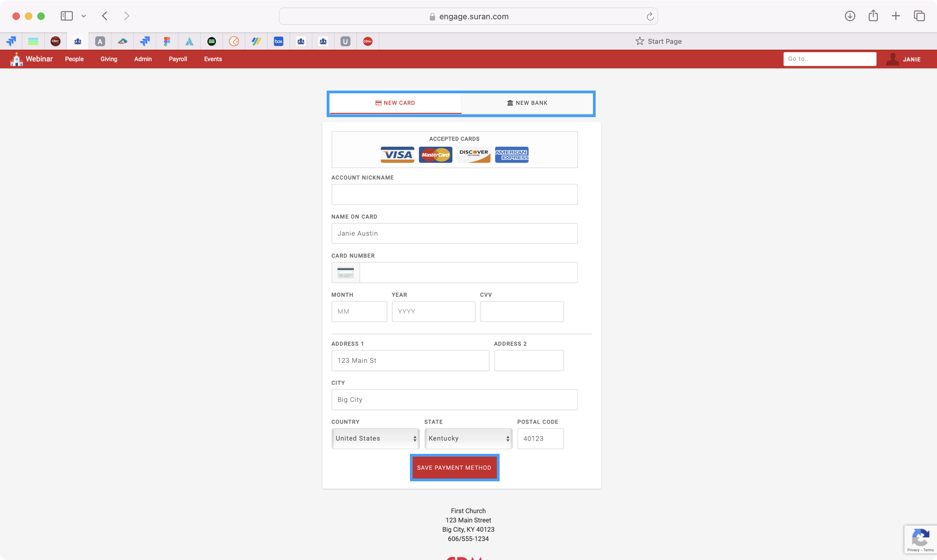Open the sidebar options chevron menu
Screen dimensions: 937x560
pos(84,16)
